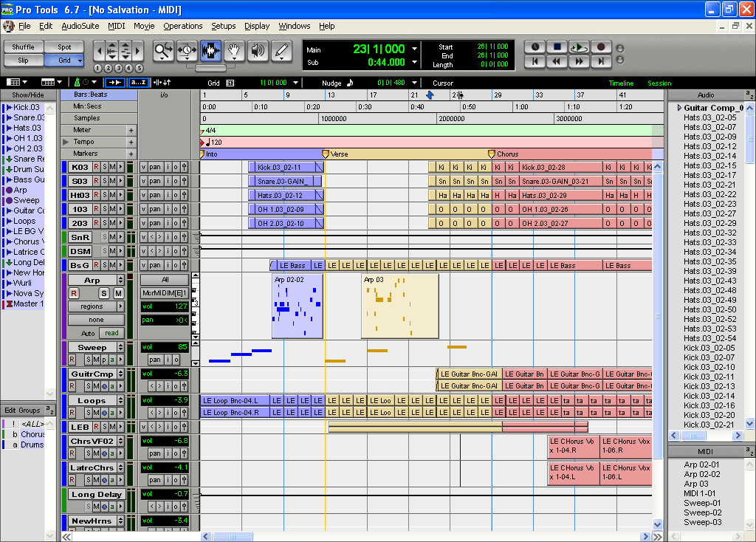Click the transport Record button
Image resolution: width=756 pixels, height=542 pixels.
point(601,47)
